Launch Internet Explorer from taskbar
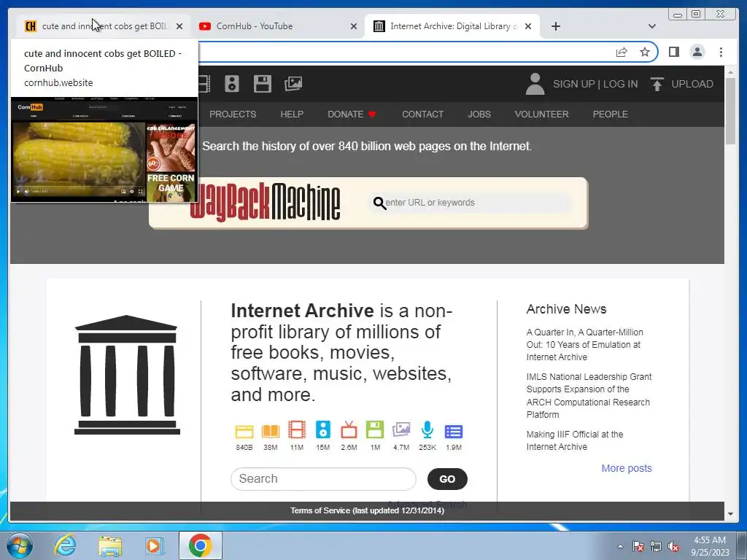The height and width of the screenshot is (560, 747). coord(64,545)
